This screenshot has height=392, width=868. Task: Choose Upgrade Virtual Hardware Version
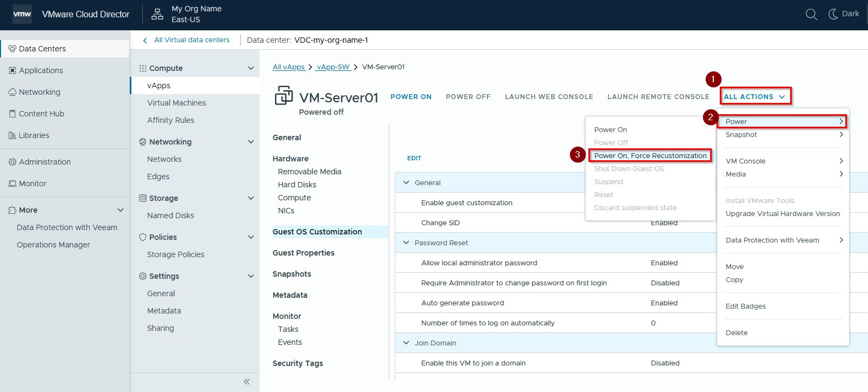[x=783, y=213]
